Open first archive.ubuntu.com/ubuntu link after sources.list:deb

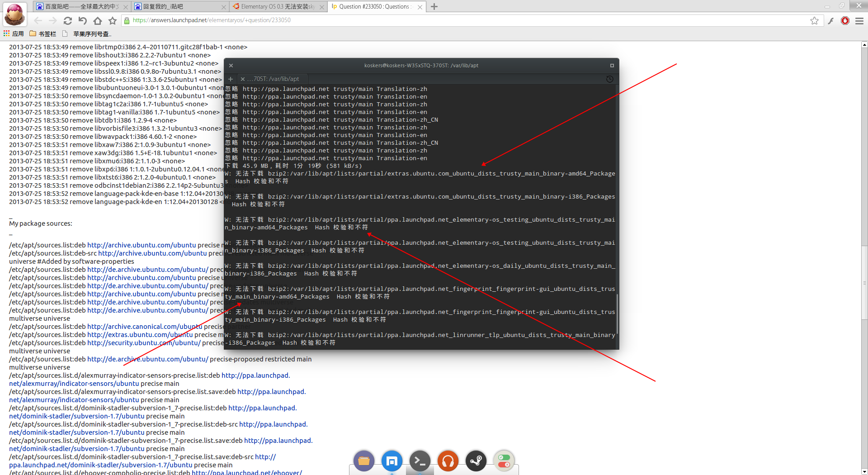pyautogui.click(x=142, y=245)
